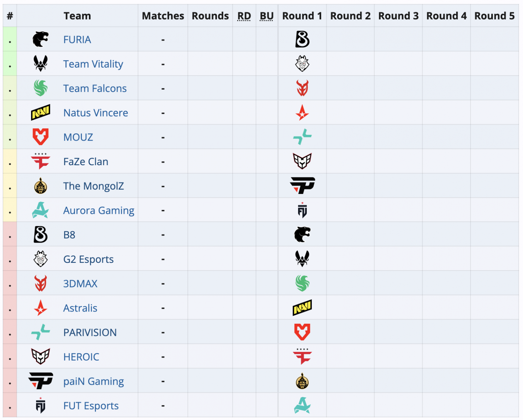Go to the HEROIC team link
The width and height of the screenshot is (523, 420).
(x=81, y=357)
